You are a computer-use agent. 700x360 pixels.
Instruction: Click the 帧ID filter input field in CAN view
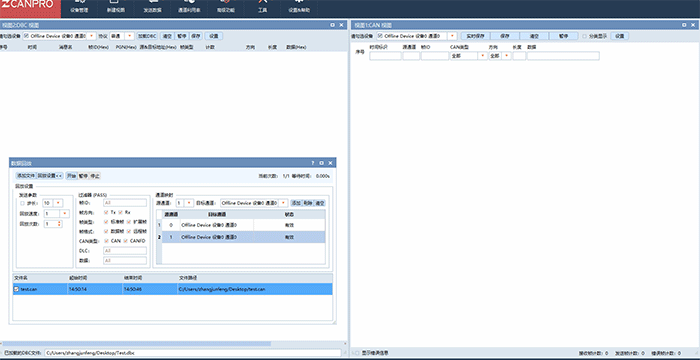point(435,56)
